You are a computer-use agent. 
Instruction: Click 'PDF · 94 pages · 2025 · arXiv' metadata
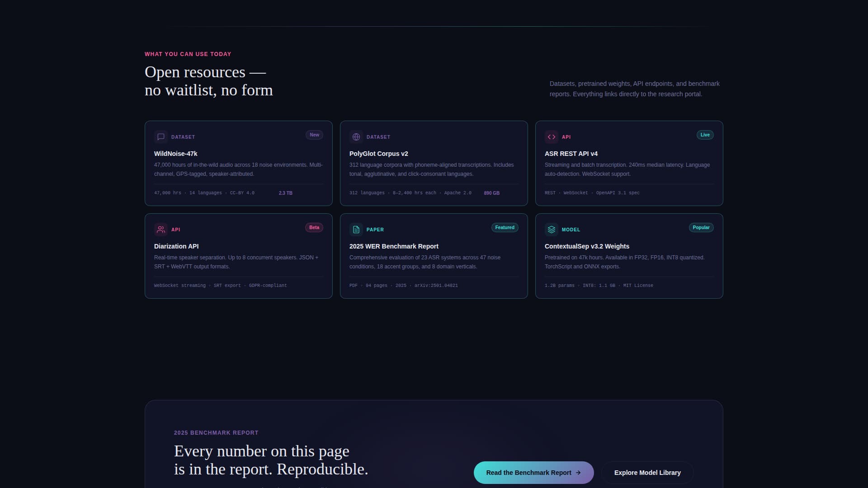click(x=403, y=286)
